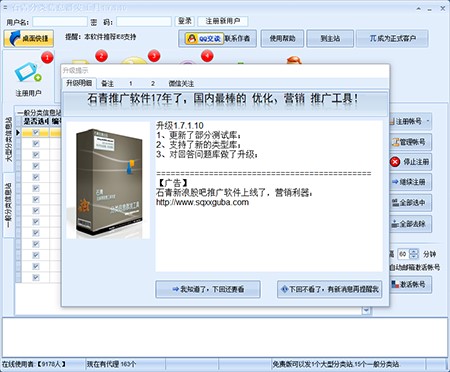Click 成为正式客户 upgrade button
This screenshot has width=450, height=372.
pyautogui.click(x=392, y=38)
